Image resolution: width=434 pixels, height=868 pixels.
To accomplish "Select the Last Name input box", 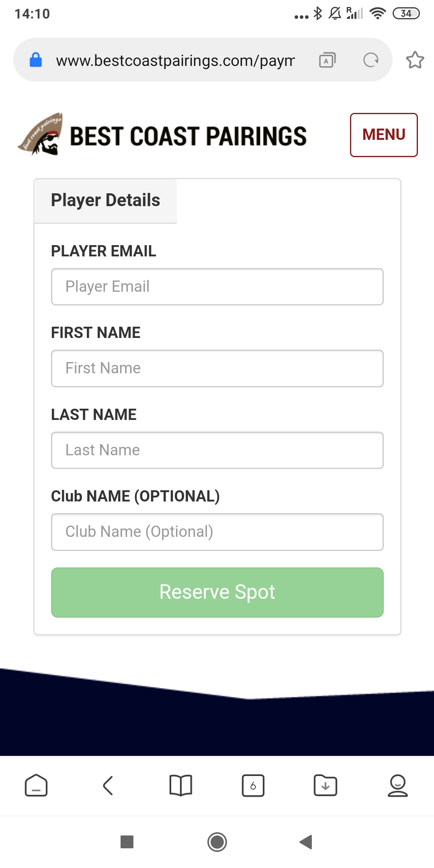I will (217, 450).
